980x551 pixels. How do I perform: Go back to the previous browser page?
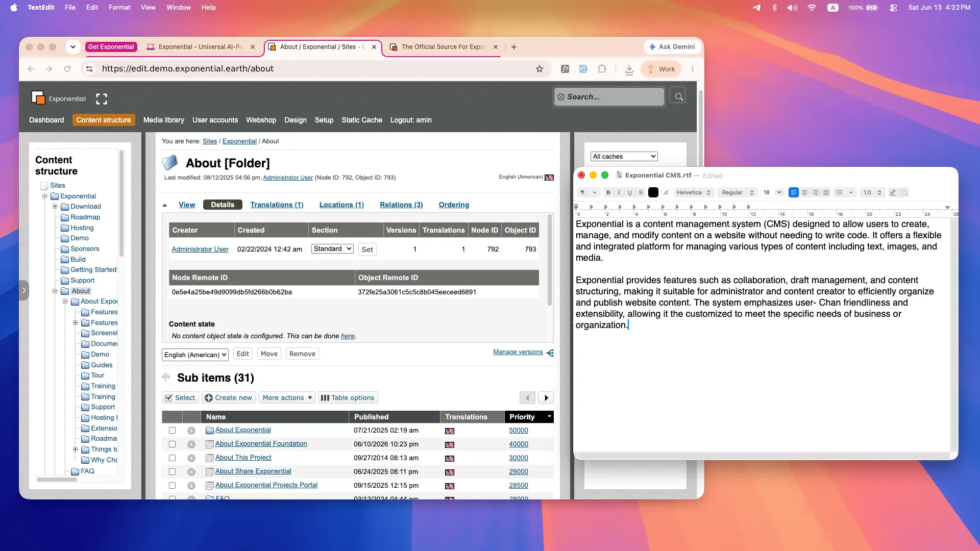pos(31,69)
